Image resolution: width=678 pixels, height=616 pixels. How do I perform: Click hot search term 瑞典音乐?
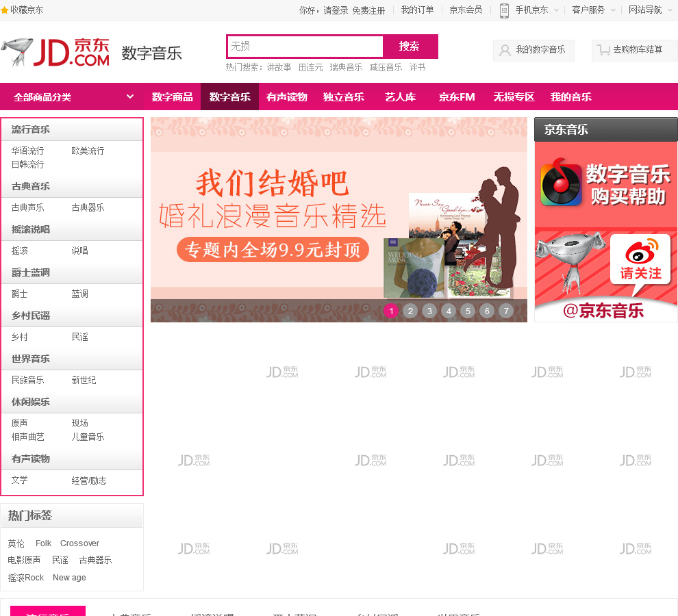tap(346, 68)
